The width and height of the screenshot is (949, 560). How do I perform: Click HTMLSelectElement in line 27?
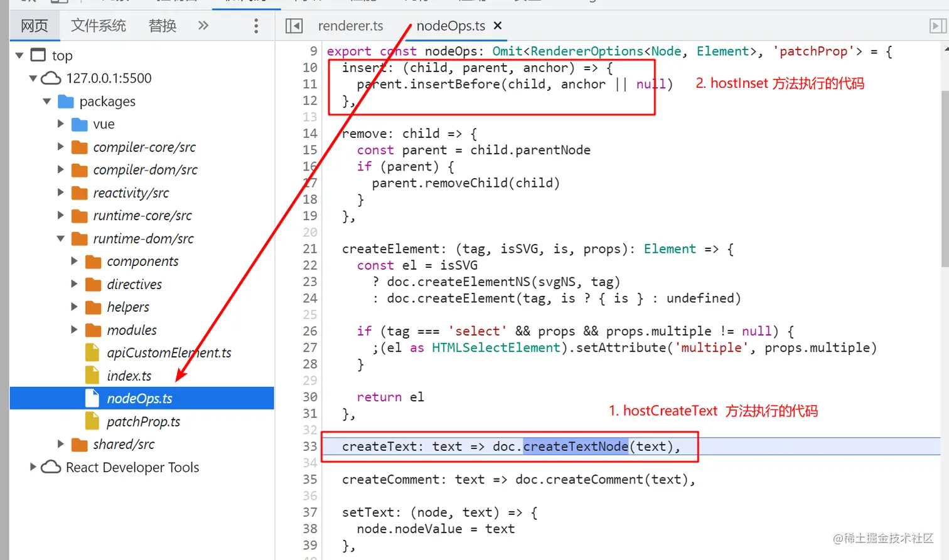click(x=496, y=347)
